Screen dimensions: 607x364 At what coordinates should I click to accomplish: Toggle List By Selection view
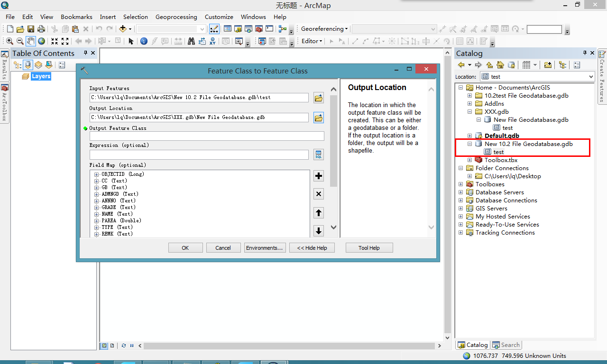(48, 65)
